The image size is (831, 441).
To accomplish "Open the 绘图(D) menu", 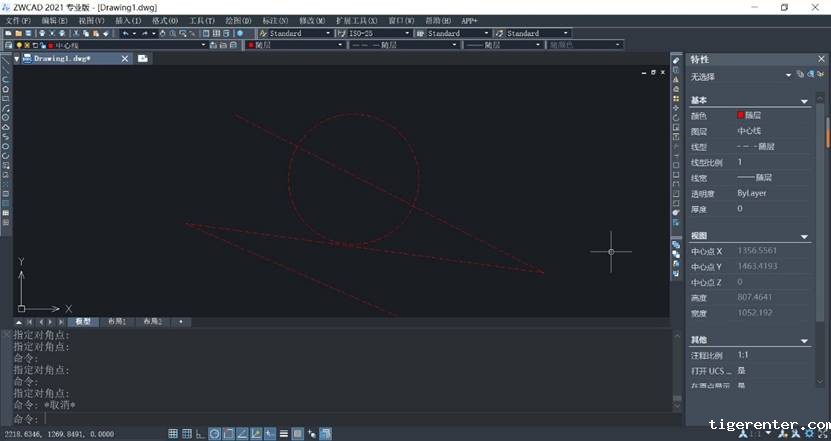I will tap(239, 20).
